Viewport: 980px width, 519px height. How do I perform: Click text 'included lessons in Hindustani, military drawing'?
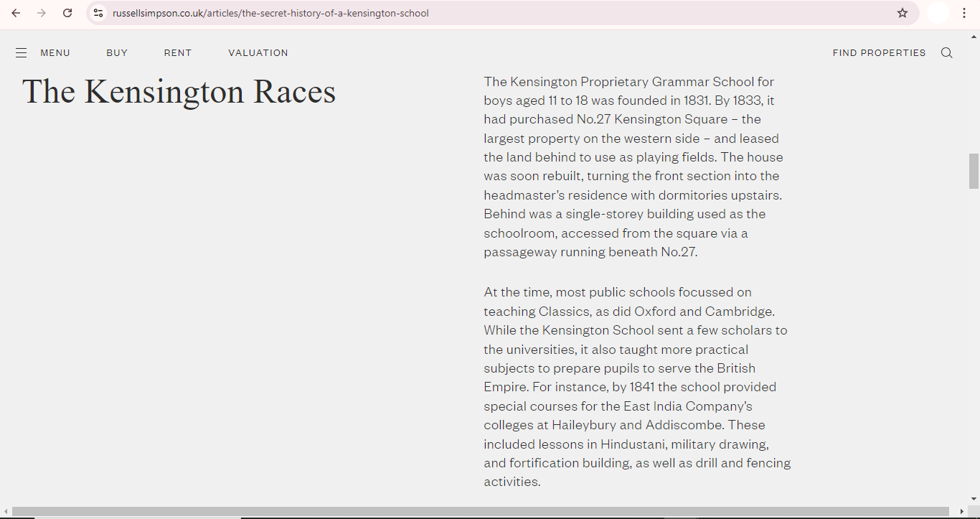pyautogui.click(x=626, y=444)
